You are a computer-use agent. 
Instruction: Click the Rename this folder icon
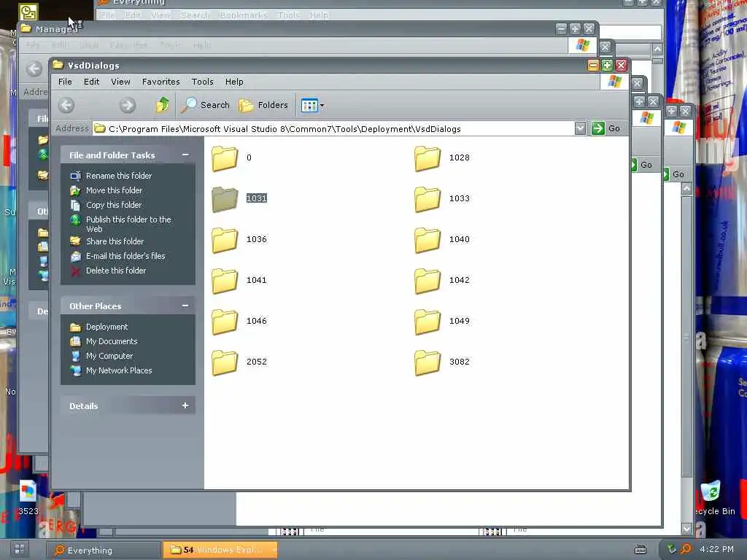click(x=75, y=176)
